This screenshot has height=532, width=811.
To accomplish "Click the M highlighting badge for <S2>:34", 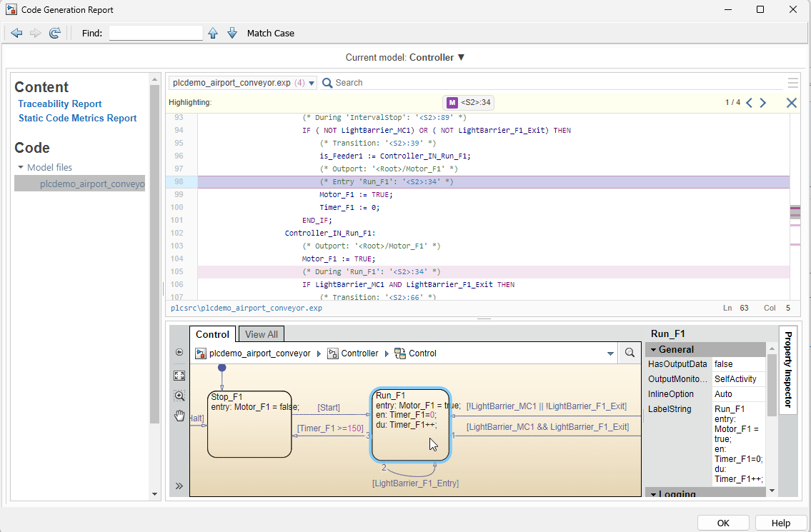I will [452, 102].
